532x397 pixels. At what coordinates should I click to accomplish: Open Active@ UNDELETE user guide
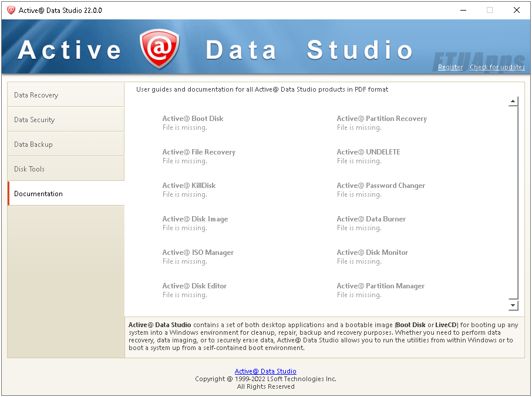(368, 152)
